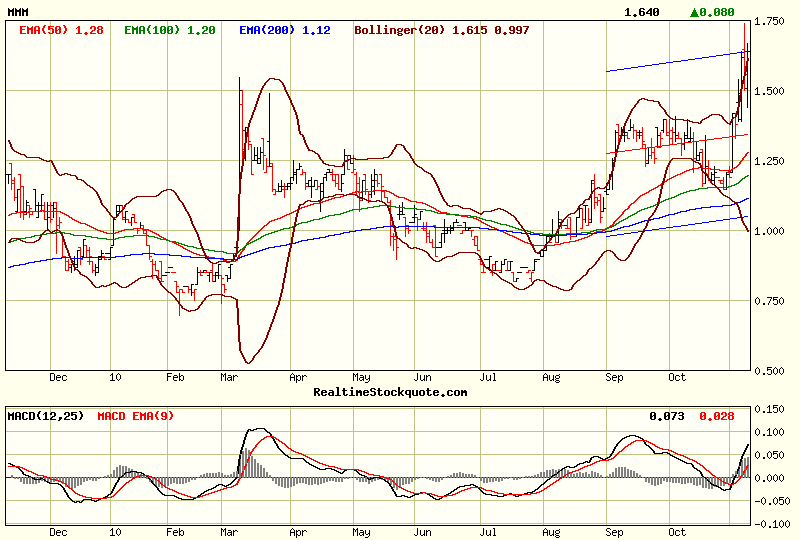
Task: Click the 0.100 MACD axis label
Action: (769, 432)
